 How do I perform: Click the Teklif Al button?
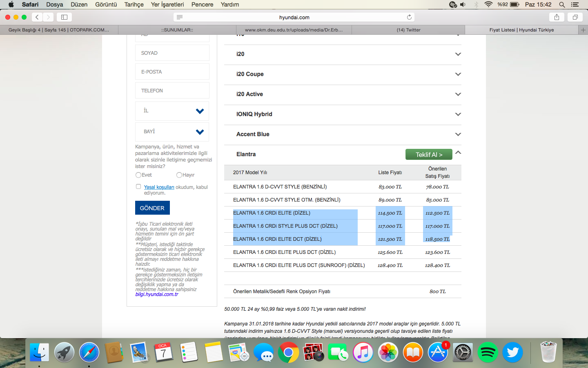[x=429, y=155]
